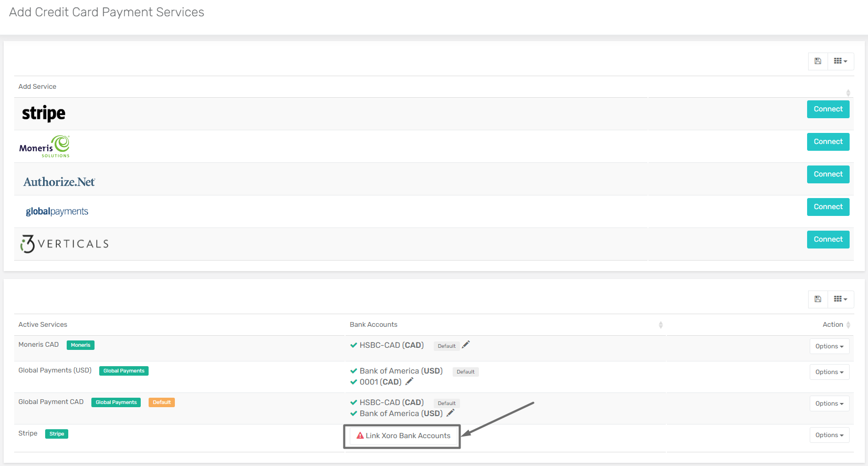Screen dimensions: 868x466
Task: Click the save icon above Active Services table
Action: click(818, 299)
